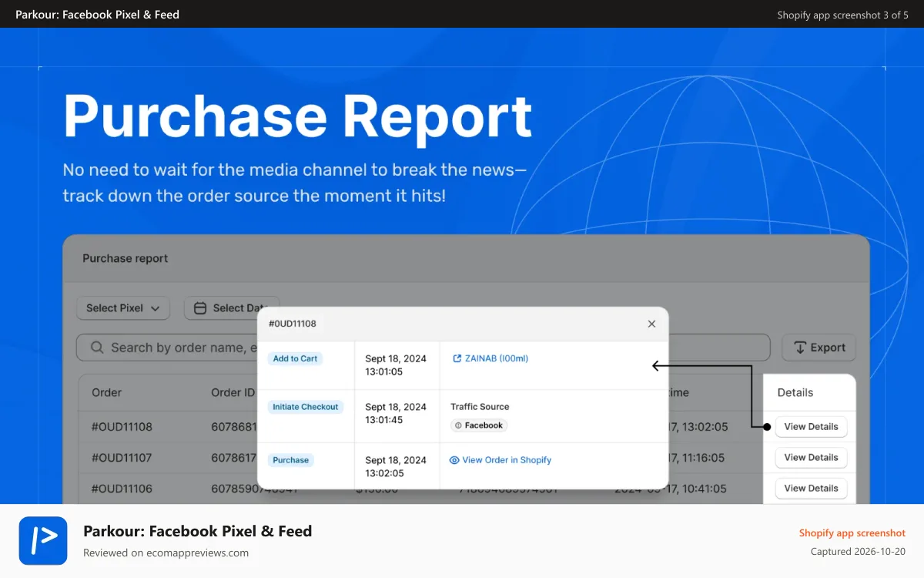The image size is (924, 578).
Task: Click the Facebook traffic source tag
Action: 479,425
